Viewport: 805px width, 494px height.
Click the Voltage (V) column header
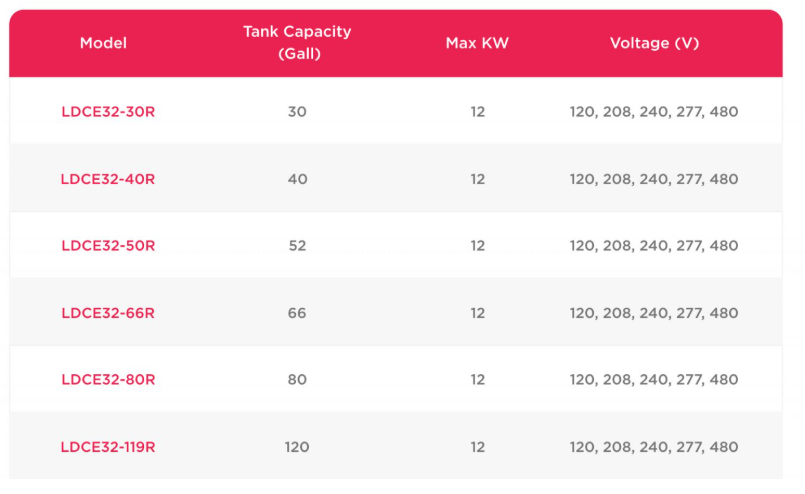point(654,44)
